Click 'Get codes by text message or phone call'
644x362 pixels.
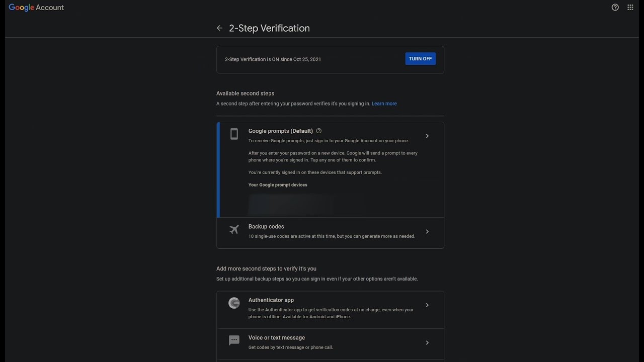tap(290, 347)
